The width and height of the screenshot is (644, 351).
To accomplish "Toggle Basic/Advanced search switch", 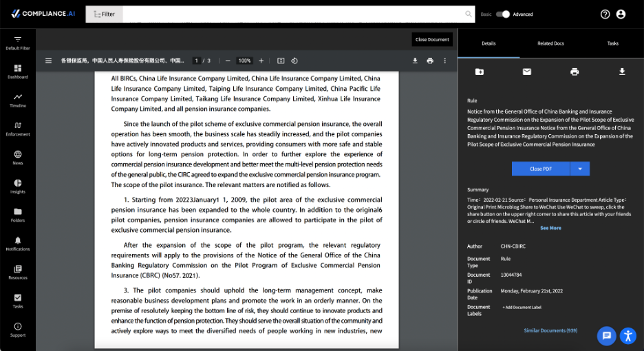I will coord(503,14).
